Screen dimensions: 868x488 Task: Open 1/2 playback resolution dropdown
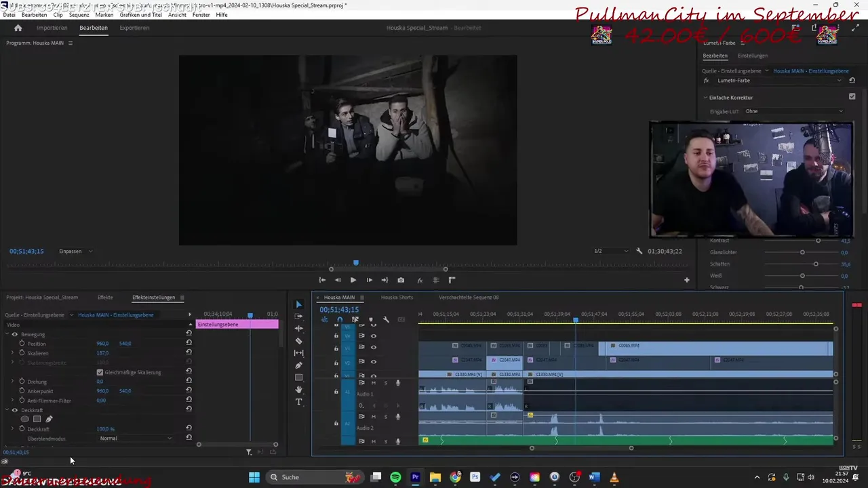(x=611, y=251)
